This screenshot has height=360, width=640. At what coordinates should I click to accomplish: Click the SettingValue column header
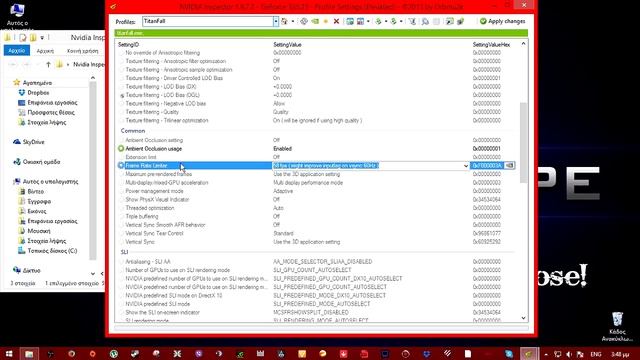(x=287, y=44)
